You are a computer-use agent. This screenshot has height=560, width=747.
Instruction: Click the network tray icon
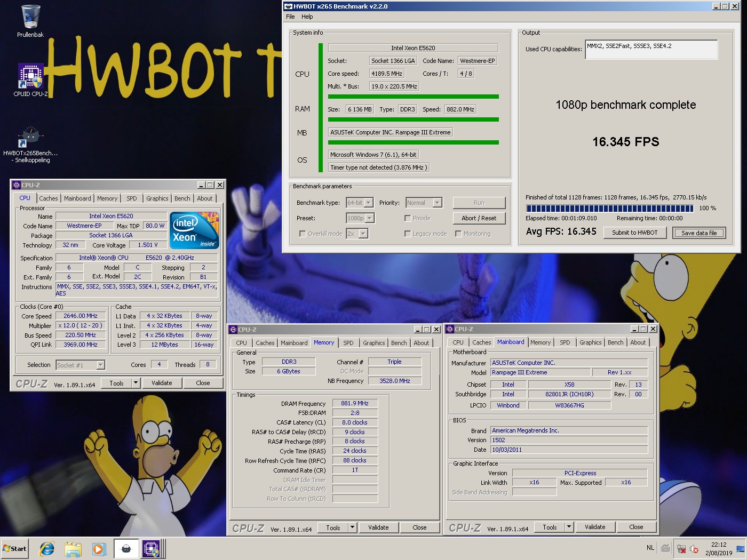click(681, 548)
